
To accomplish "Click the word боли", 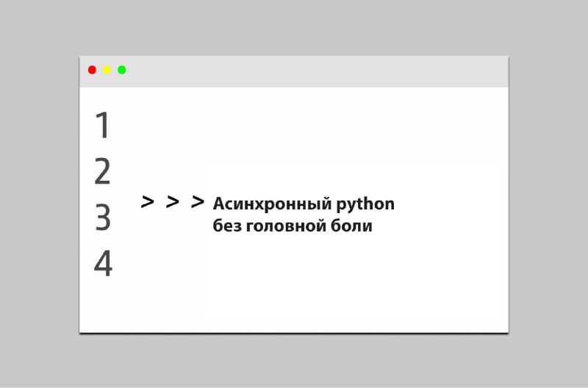I will (x=351, y=226).
